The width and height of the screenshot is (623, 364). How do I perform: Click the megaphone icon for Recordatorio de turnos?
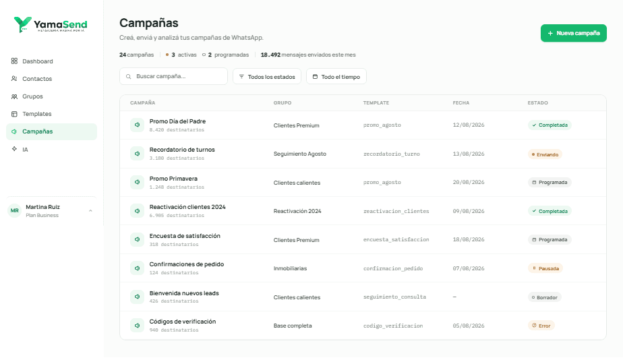137,154
